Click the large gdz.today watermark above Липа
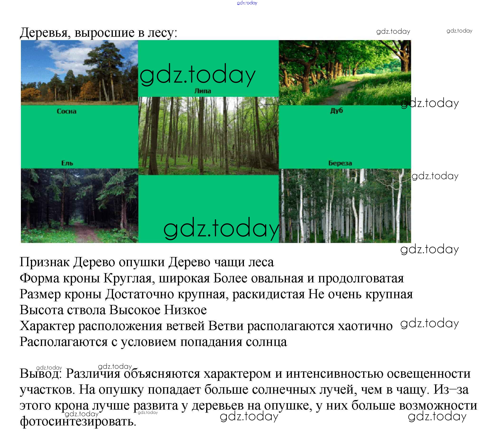The height and width of the screenshot is (448, 494). pyautogui.click(x=197, y=75)
